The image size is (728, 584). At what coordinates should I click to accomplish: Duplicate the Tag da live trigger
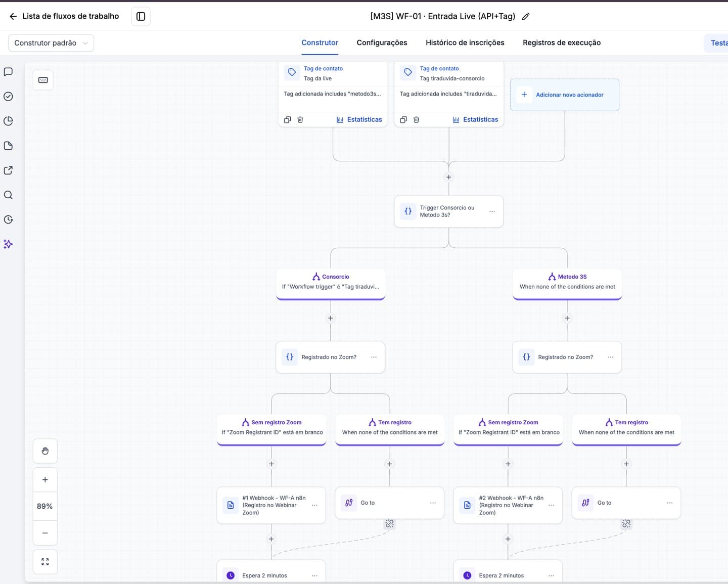pos(287,120)
